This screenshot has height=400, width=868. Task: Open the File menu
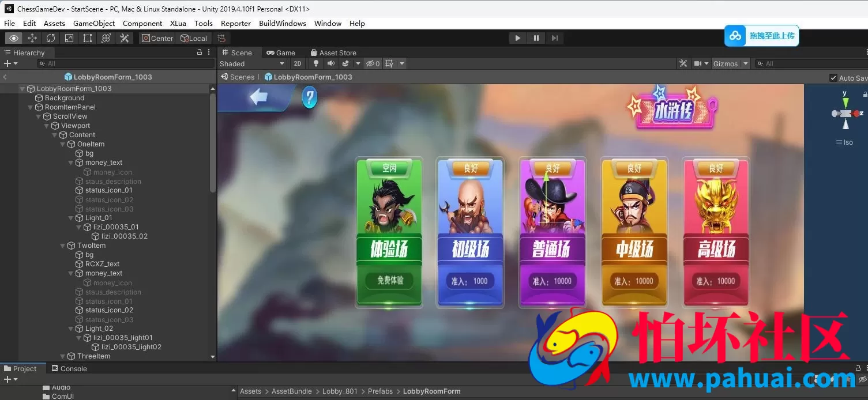(10, 23)
